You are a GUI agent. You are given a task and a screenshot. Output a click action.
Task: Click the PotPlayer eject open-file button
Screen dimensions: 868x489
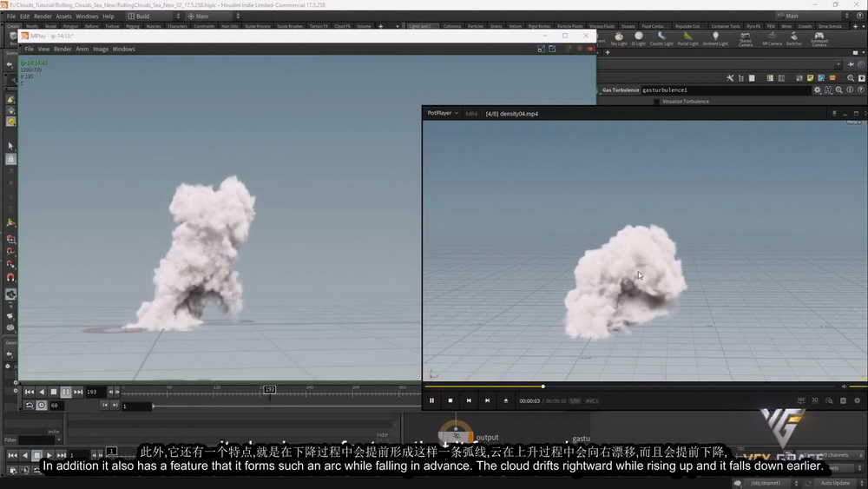tap(505, 400)
